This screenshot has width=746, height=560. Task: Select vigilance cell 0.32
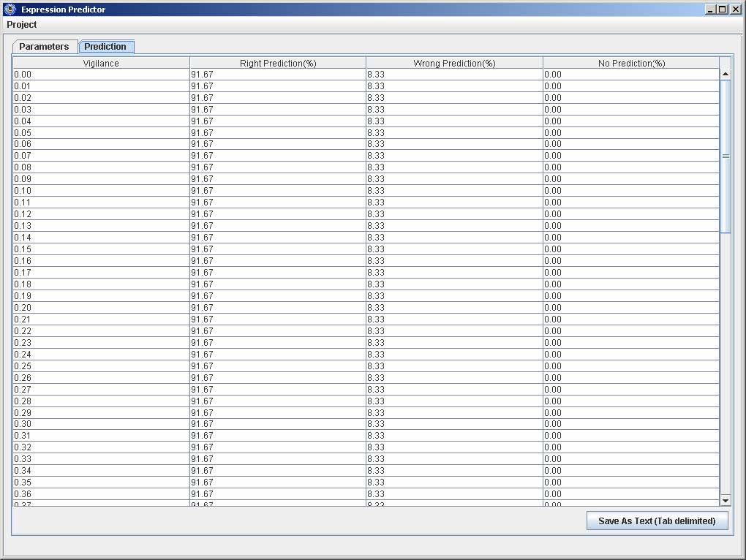click(101, 447)
